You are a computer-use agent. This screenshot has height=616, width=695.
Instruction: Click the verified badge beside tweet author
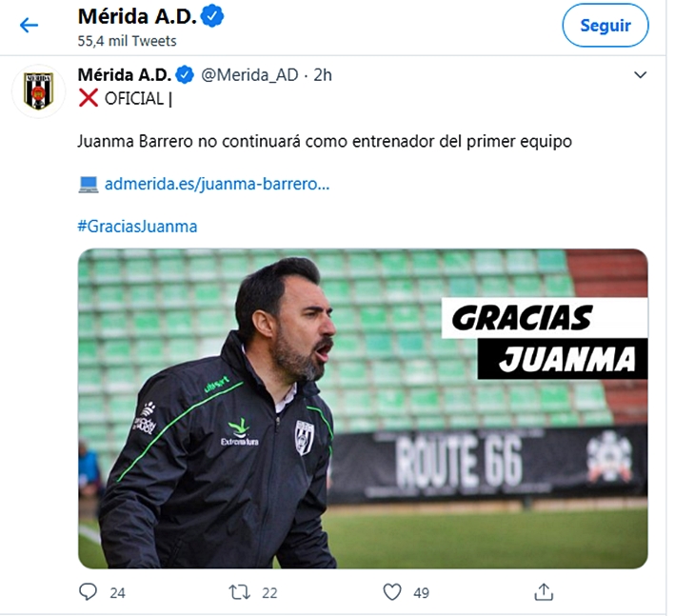(185, 75)
